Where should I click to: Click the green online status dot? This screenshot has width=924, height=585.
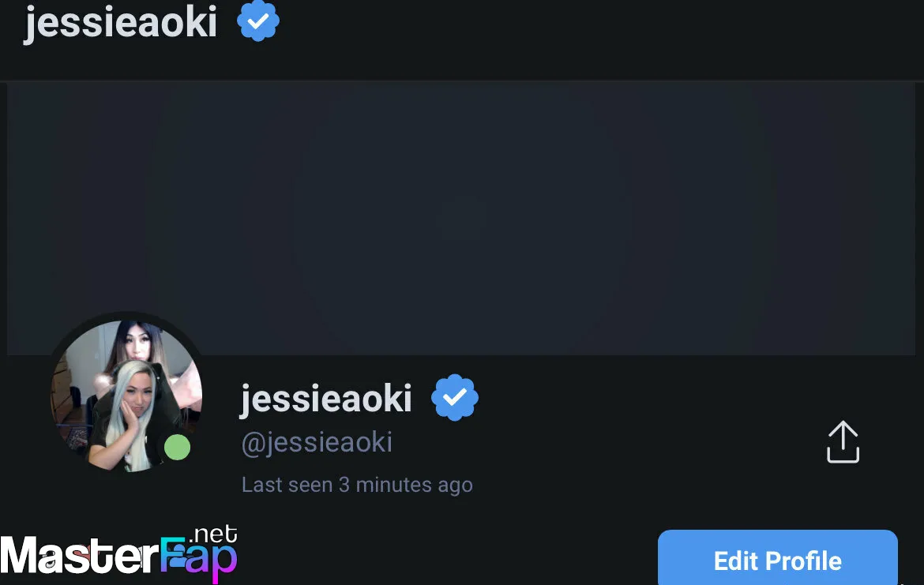point(177,447)
